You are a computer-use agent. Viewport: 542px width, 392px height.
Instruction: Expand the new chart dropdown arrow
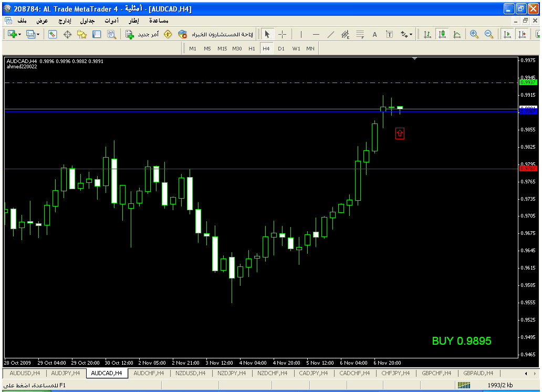tap(20, 34)
